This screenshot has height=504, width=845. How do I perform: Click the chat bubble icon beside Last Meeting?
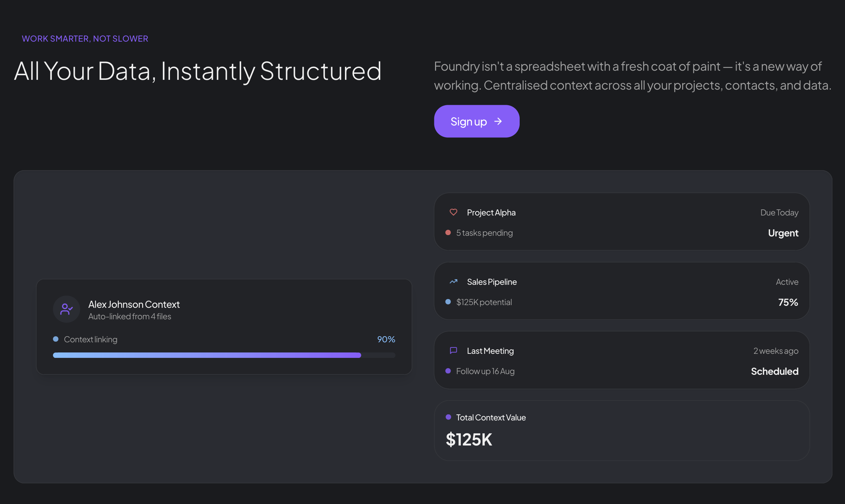point(453,350)
